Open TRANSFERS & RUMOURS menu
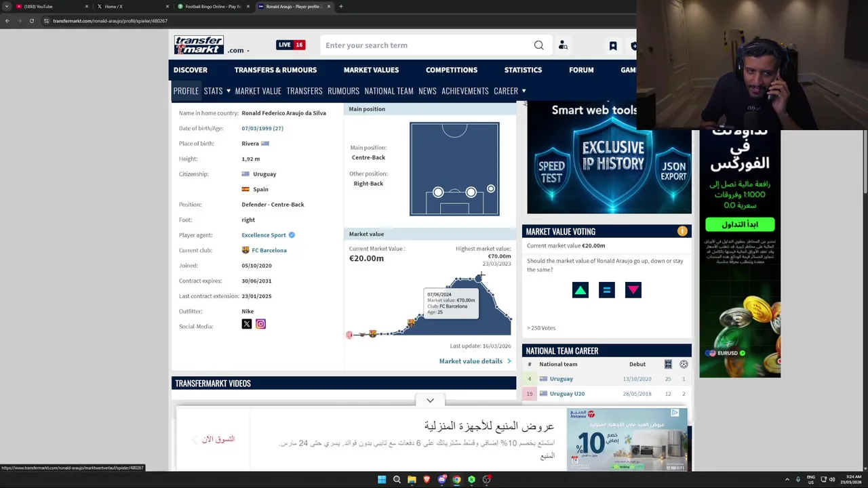This screenshot has height=488, width=868. [275, 70]
